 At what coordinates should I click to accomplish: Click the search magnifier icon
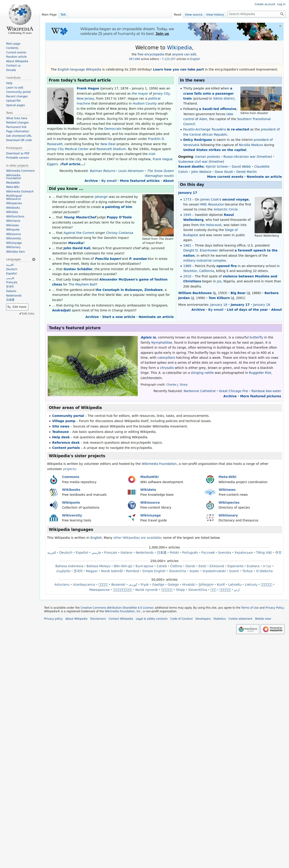282,14
